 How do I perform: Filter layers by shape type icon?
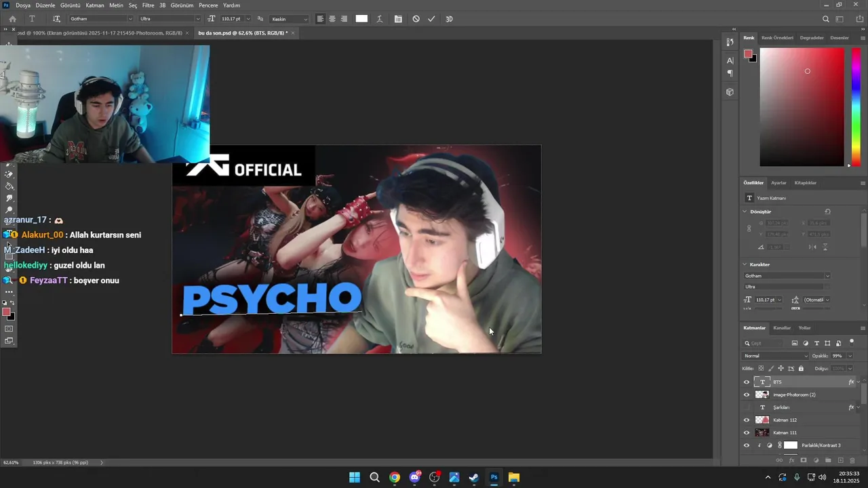(827, 343)
